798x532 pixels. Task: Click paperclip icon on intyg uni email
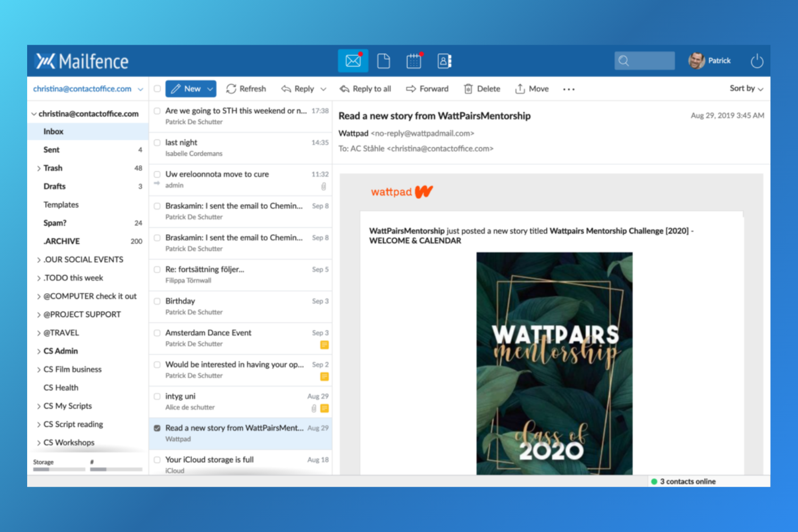[314, 409]
